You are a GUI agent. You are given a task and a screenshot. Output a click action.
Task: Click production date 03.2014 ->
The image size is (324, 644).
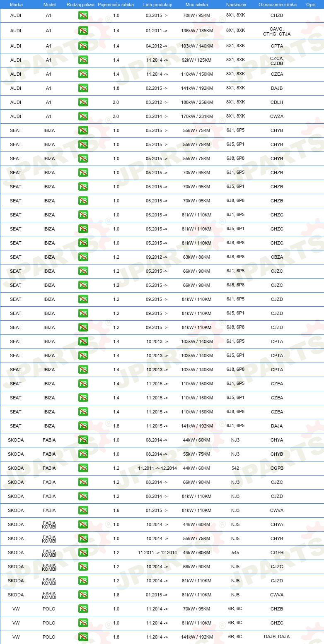[157, 116]
